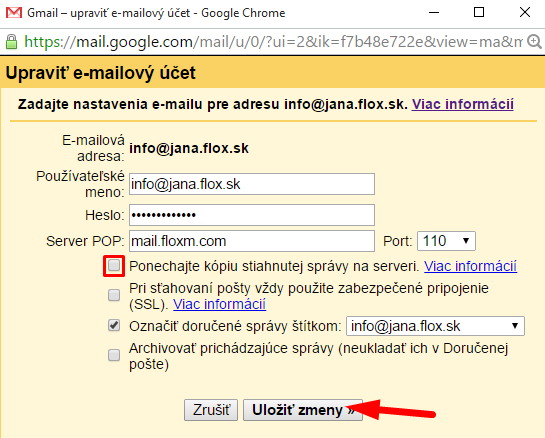
Task: Open Viac informácií link about SSL
Action: tap(219, 304)
